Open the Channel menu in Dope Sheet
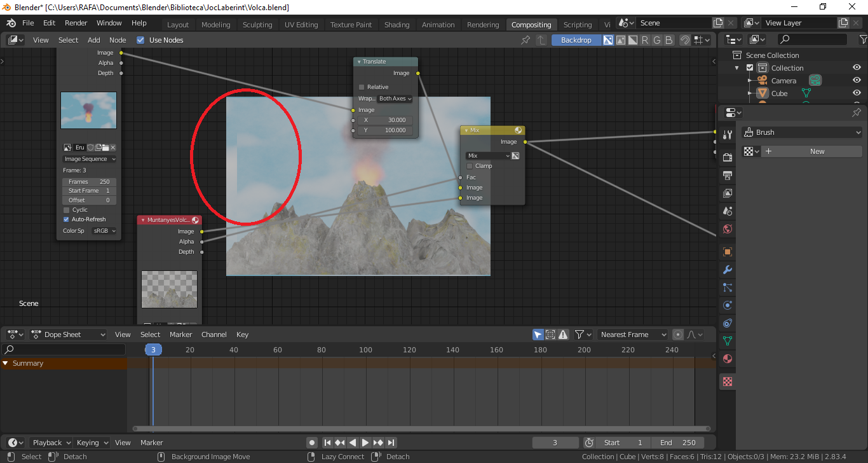The width and height of the screenshot is (868, 463). [214, 335]
